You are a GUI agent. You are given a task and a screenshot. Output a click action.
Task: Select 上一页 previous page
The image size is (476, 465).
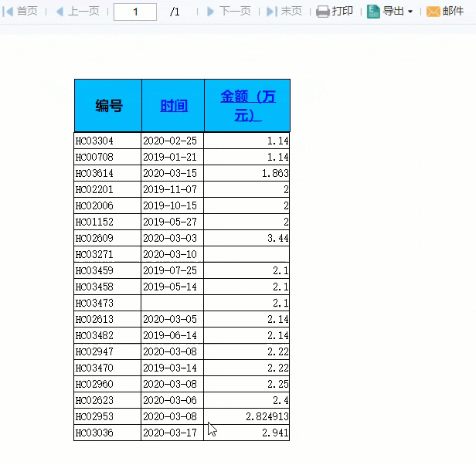83,12
